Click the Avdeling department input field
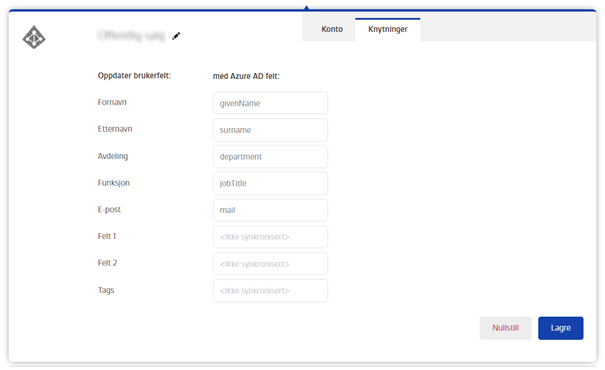The image size is (605, 370). 270,156
